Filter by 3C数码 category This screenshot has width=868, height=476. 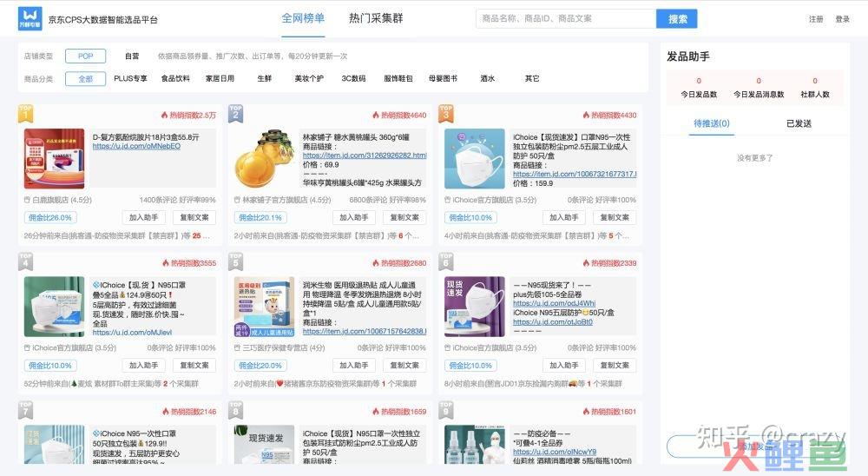tap(354, 79)
